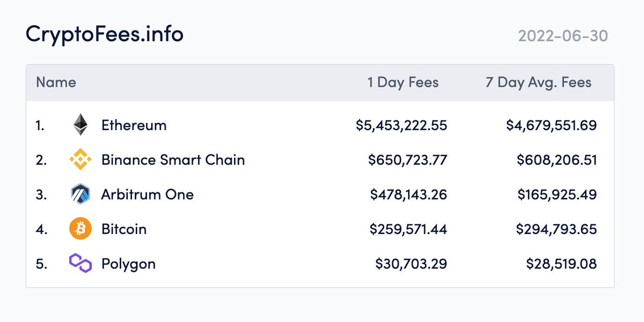Image resolution: width=644 pixels, height=322 pixels.
Task: Click Arbitrum One's 7 day average $165,925.49
Action: click(x=557, y=195)
